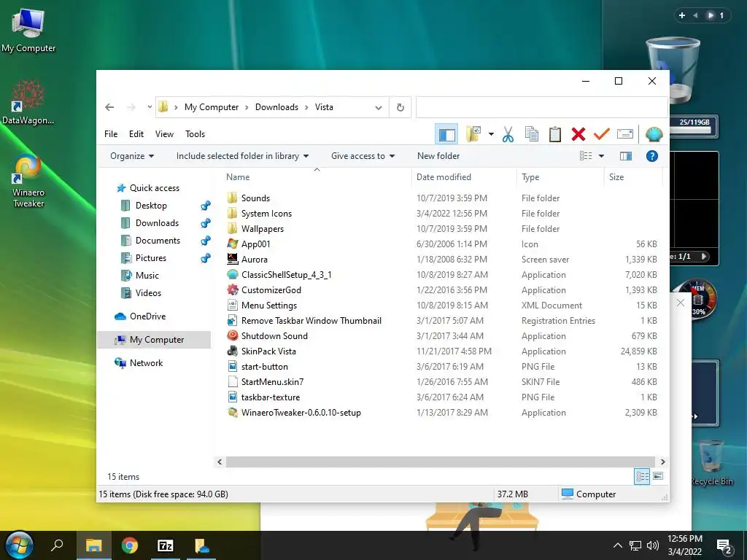The height and width of the screenshot is (560, 747).
Task: Select Desktop in navigation pane
Action: (x=151, y=206)
